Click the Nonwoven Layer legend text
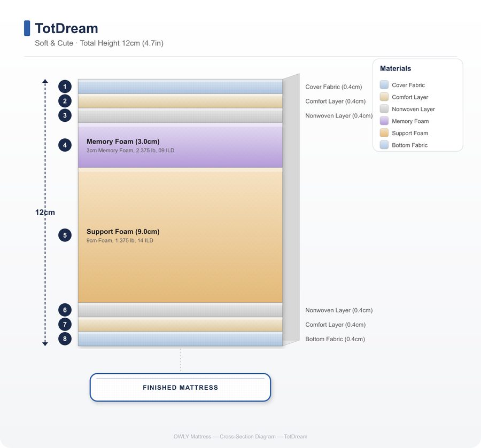 coord(413,109)
